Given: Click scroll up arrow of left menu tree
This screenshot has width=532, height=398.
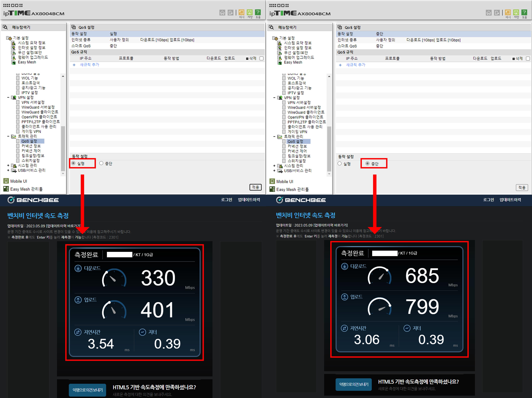Looking at the screenshot, I should 63,76.
